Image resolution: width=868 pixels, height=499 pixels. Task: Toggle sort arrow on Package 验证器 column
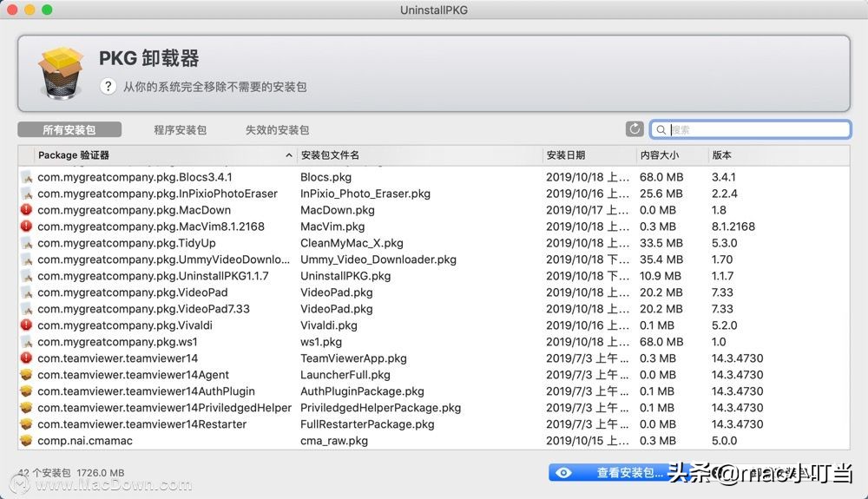pos(288,155)
